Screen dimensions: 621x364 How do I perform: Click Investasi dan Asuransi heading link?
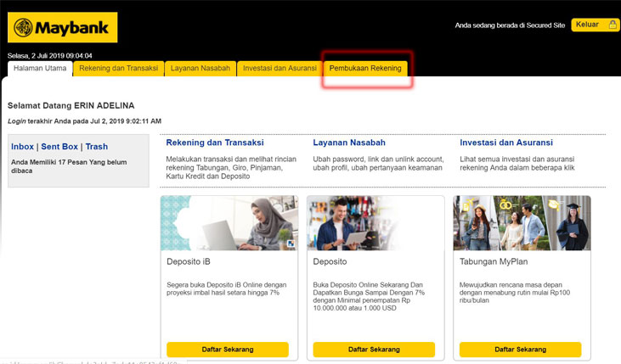click(506, 143)
